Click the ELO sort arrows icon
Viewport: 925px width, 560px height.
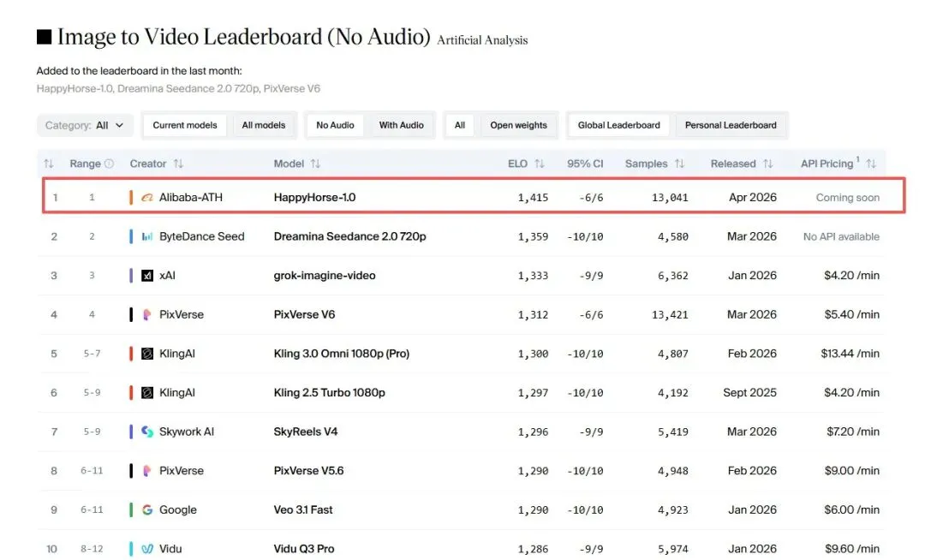click(540, 164)
